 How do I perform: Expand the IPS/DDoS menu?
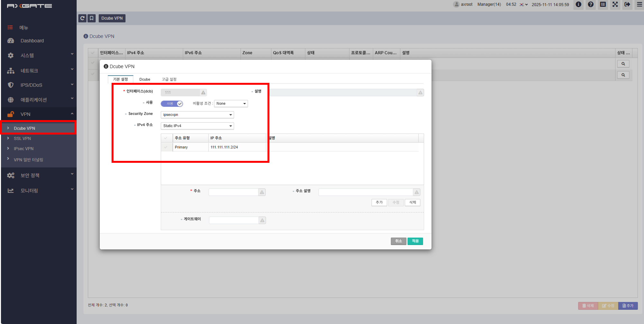(39, 85)
